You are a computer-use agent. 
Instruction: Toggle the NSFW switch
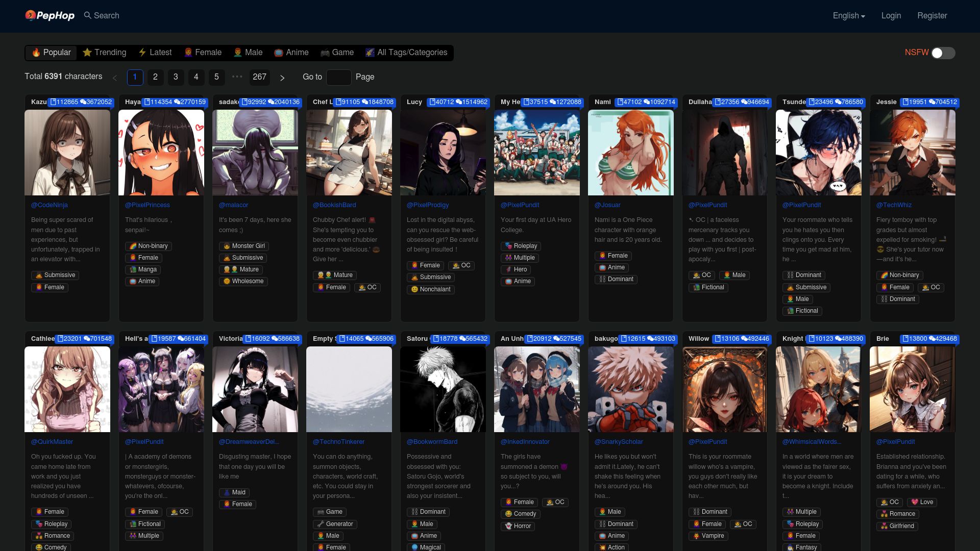[943, 53]
